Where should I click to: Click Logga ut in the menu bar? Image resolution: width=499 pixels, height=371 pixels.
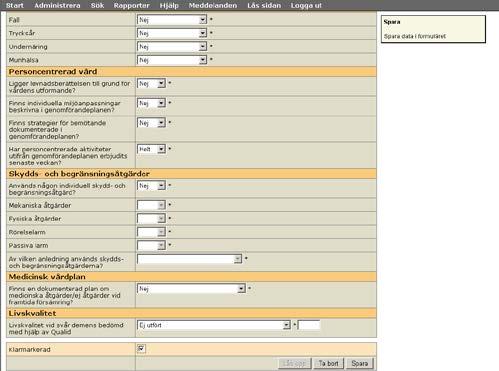click(x=306, y=6)
